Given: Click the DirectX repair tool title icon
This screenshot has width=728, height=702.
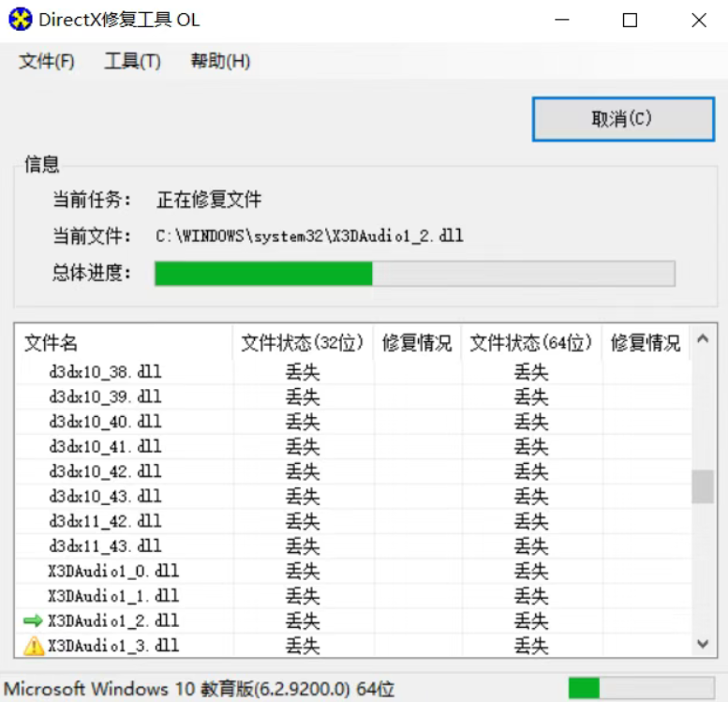Looking at the screenshot, I should pyautogui.click(x=21, y=20).
